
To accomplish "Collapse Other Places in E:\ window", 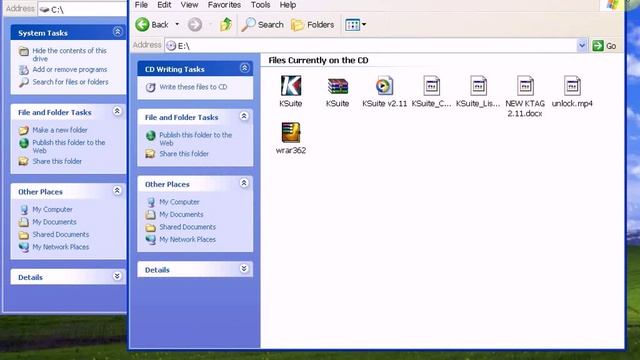I will pyautogui.click(x=244, y=183).
